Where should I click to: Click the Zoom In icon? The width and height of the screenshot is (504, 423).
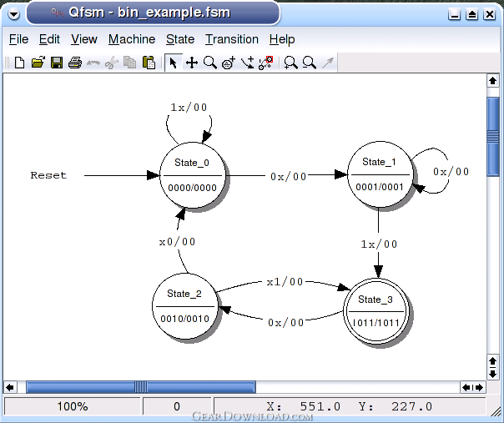pos(291,63)
